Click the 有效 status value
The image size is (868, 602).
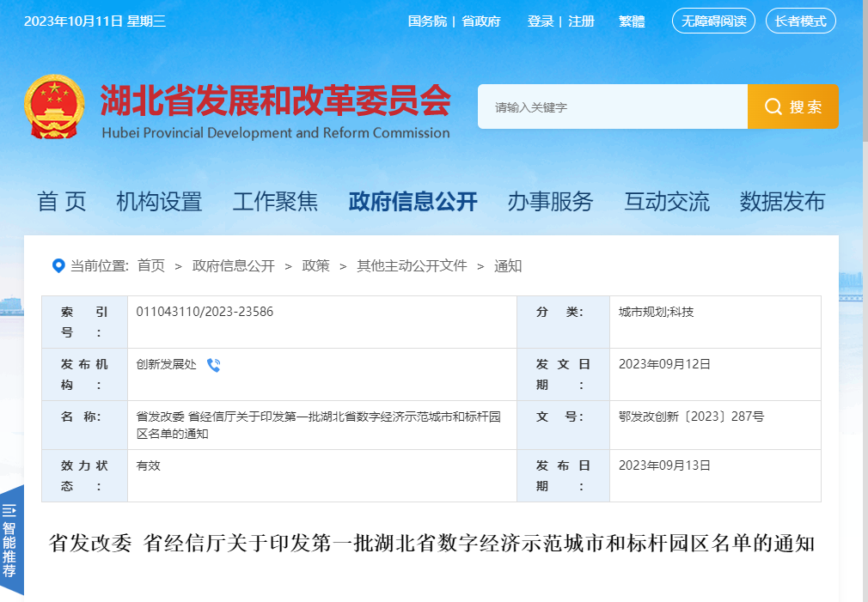[x=149, y=466]
